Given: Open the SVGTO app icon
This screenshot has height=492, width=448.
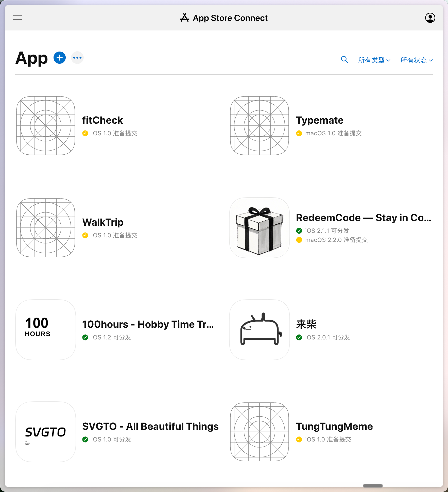Looking at the screenshot, I should tap(46, 432).
